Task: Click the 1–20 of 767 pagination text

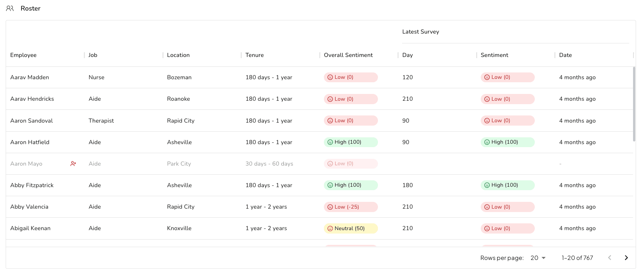Action: [577, 258]
